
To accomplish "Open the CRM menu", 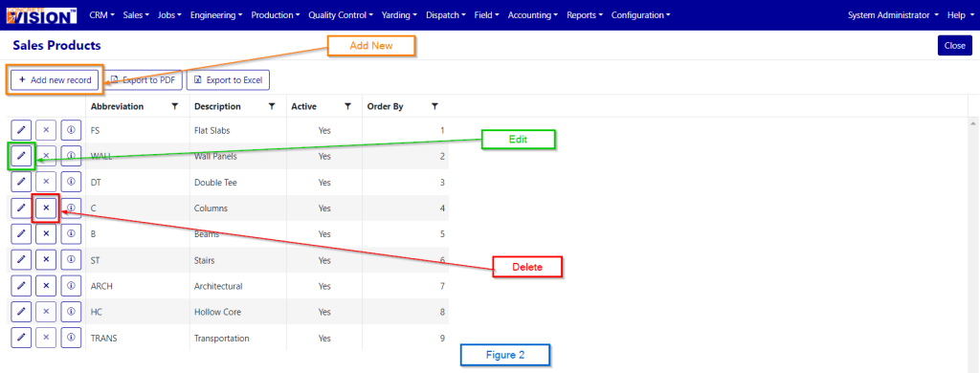I will click(x=101, y=15).
